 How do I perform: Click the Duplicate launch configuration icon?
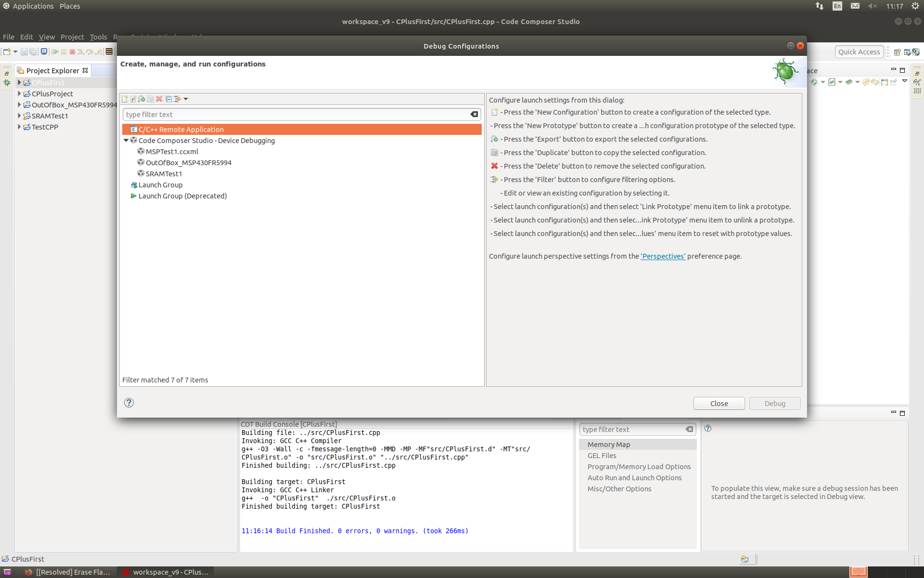point(151,99)
